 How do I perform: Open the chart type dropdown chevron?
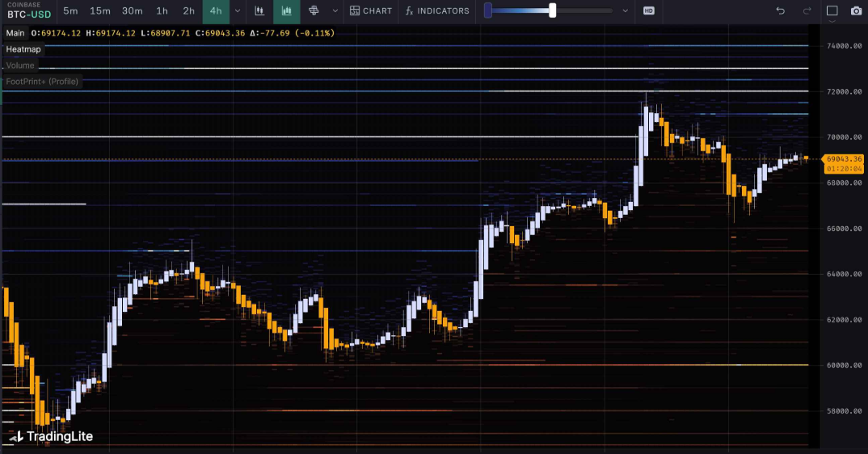335,11
